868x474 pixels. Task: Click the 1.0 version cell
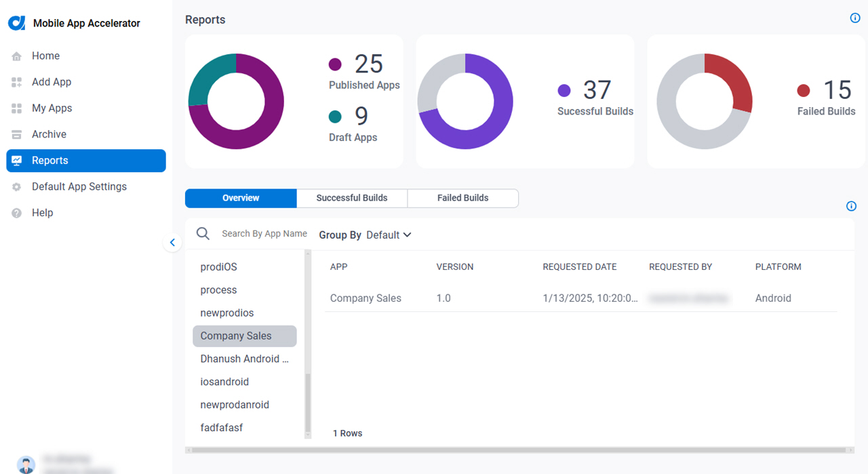pyautogui.click(x=443, y=298)
